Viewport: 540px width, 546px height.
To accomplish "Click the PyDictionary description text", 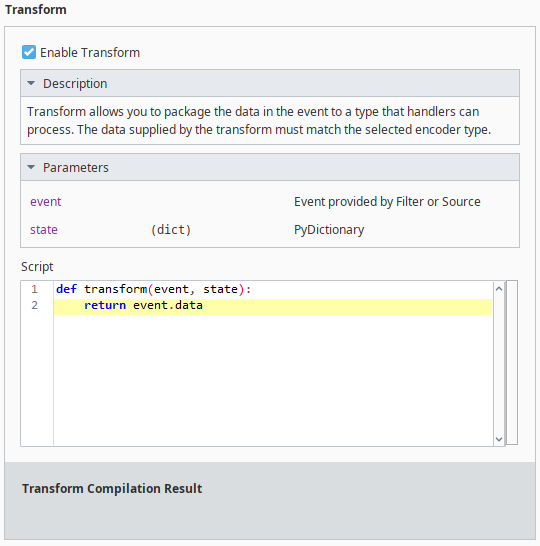I will (329, 230).
